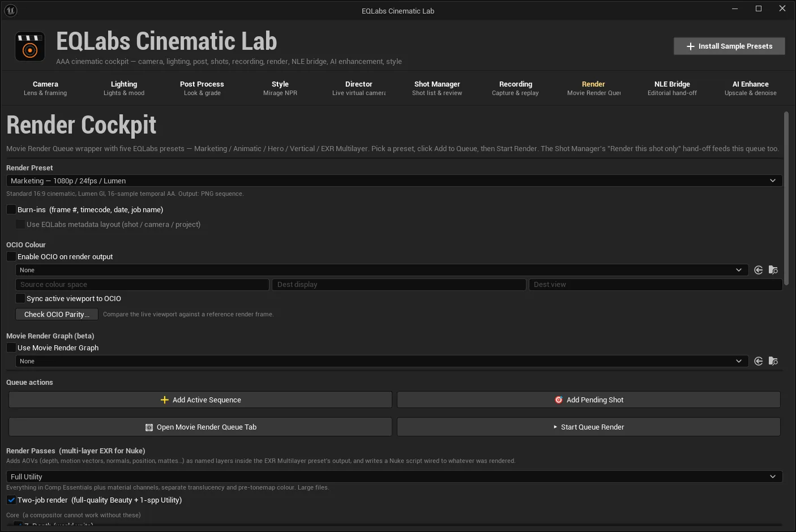This screenshot has width=796, height=532.
Task: Uncheck Two-job render checkbox
Action: pyautogui.click(x=11, y=500)
